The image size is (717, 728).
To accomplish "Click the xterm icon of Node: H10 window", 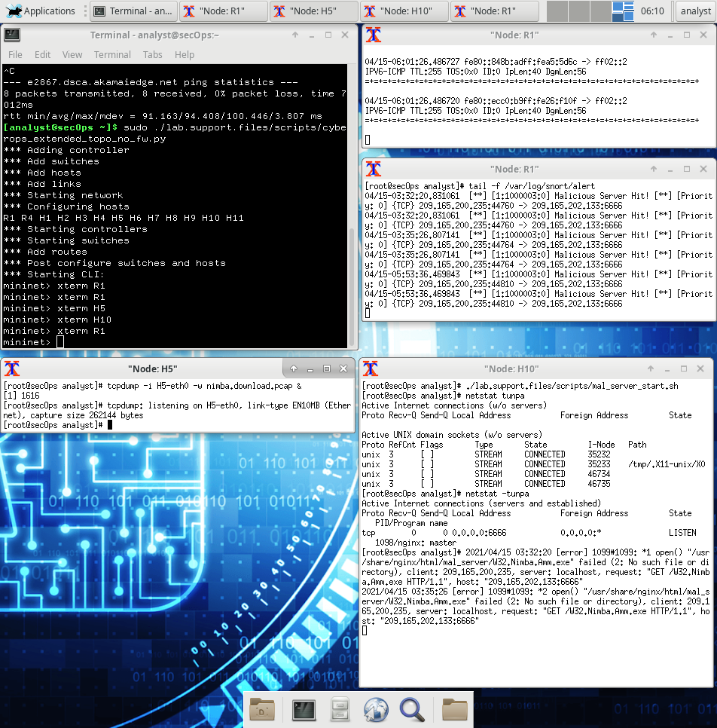I will [371, 369].
